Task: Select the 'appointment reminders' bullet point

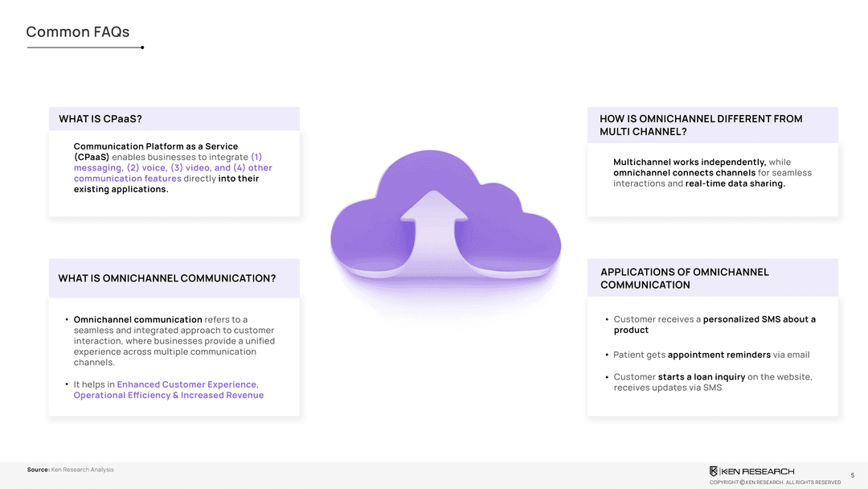Action: coord(710,355)
